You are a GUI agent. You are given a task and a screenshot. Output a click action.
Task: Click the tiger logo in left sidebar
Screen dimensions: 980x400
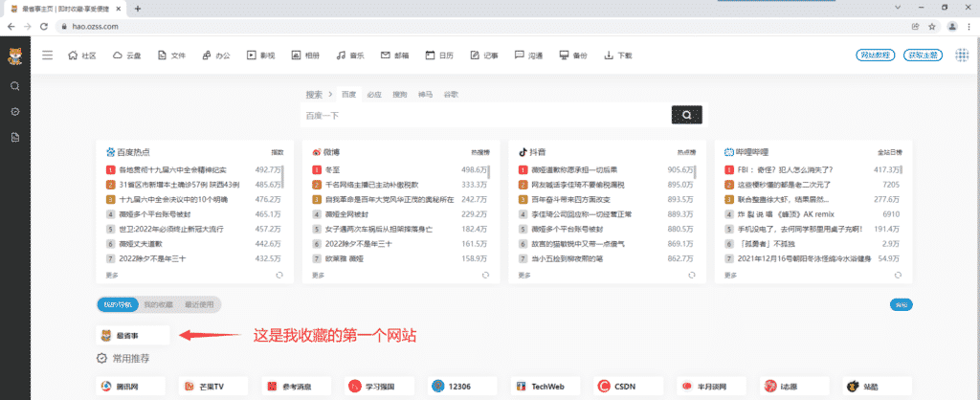click(14, 56)
